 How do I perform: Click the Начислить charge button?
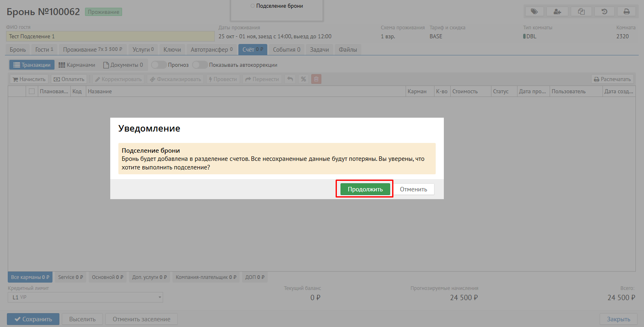pyautogui.click(x=29, y=79)
